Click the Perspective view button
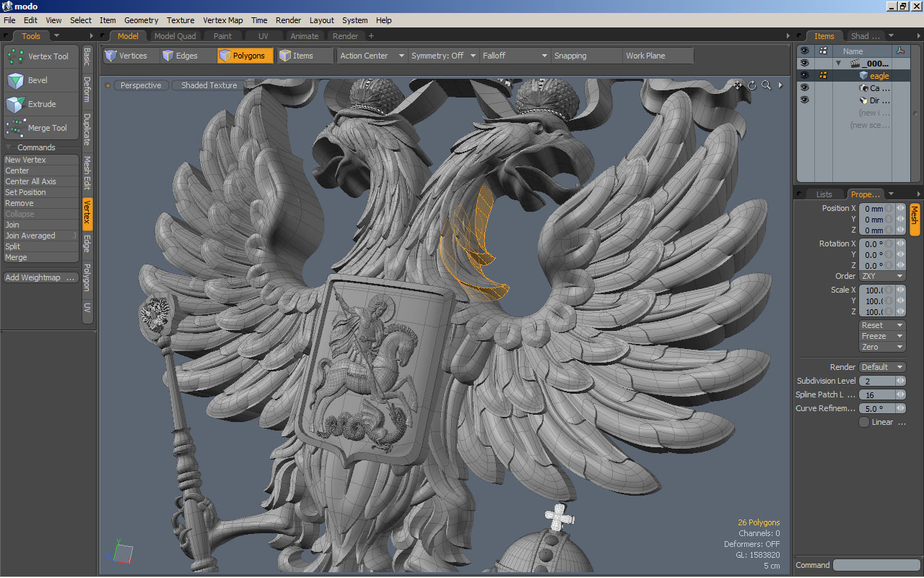 click(x=141, y=85)
